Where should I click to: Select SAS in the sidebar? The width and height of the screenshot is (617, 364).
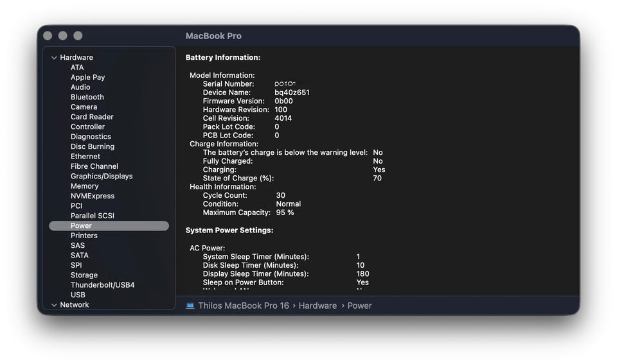[78, 245]
